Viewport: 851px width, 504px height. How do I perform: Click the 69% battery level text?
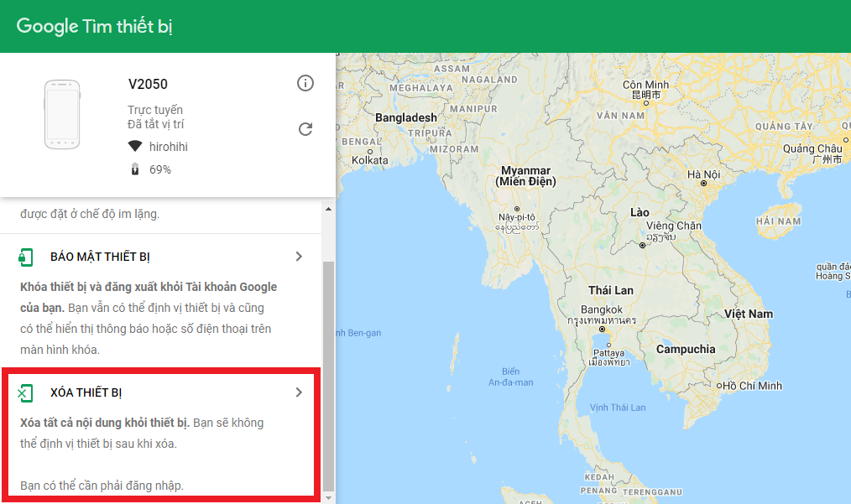tap(160, 169)
